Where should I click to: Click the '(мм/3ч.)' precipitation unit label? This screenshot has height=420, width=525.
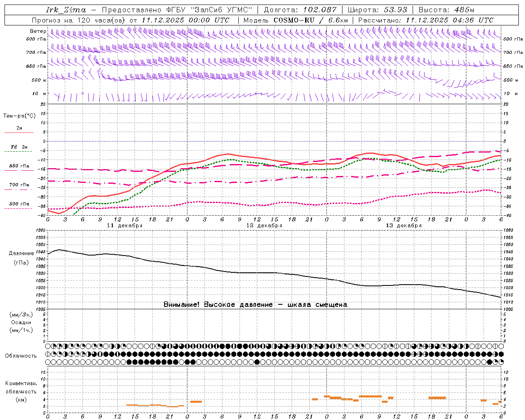[x=21, y=315]
